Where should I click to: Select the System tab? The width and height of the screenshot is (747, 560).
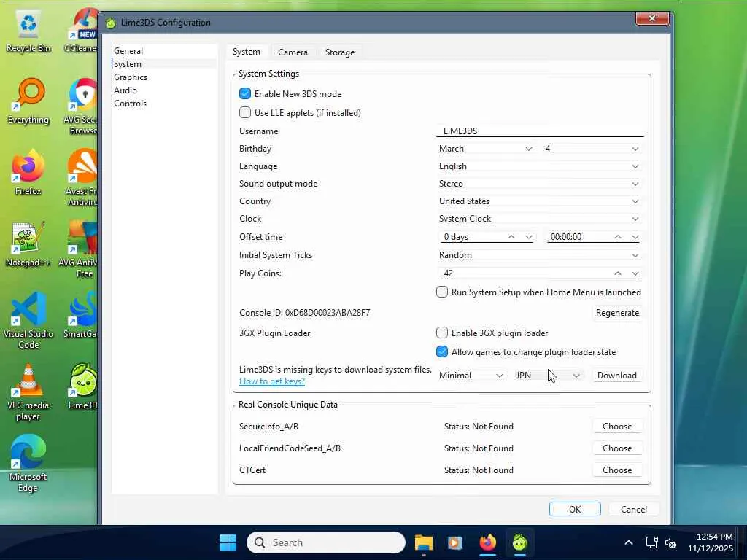tap(247, 52)
